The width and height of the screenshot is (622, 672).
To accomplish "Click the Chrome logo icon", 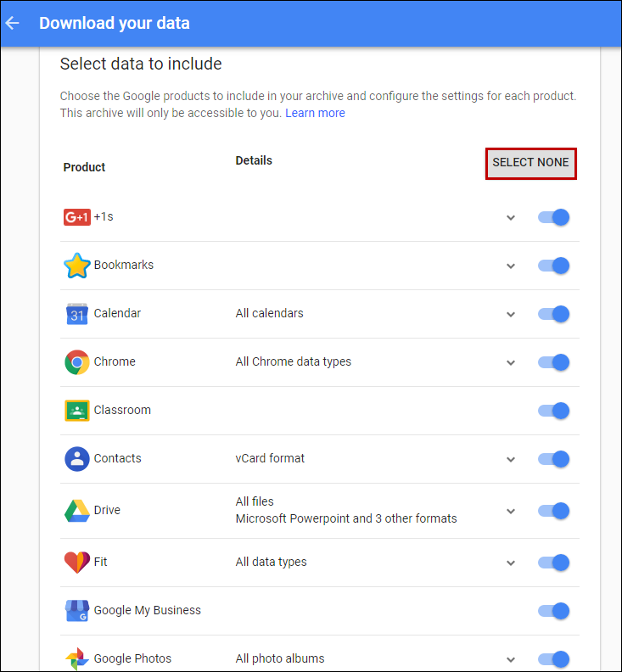I will [76, 362].
